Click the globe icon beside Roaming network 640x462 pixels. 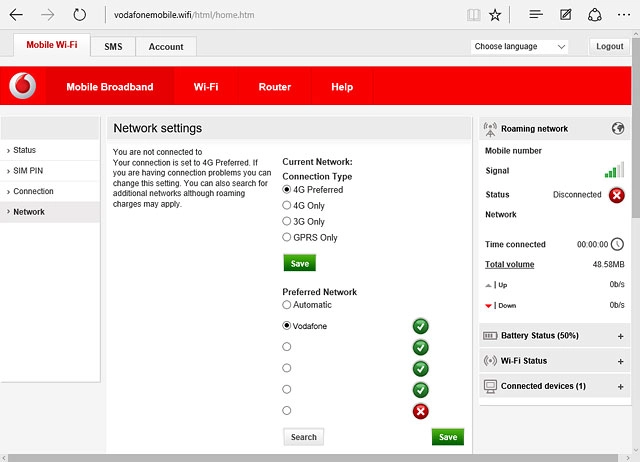(617, 128)
